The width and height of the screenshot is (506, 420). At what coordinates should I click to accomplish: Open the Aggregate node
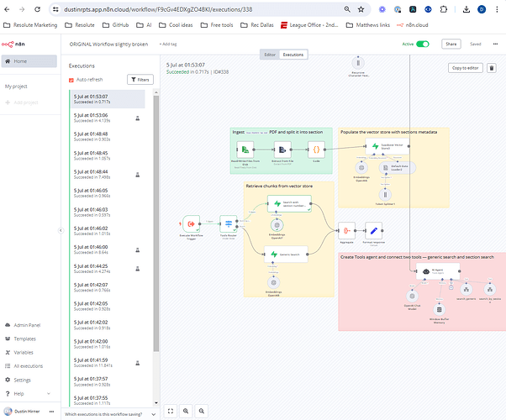pyautogui.click(x=346, y=231)
